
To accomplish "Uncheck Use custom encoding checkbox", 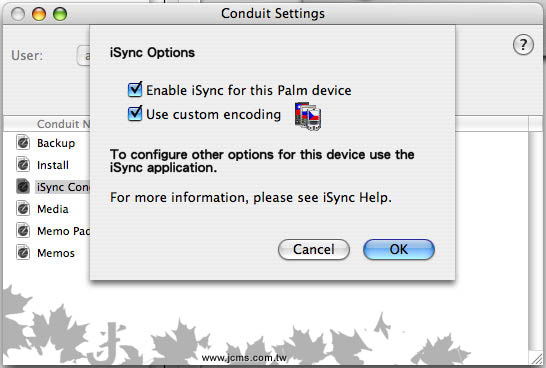I will click(x=135, y=114).
